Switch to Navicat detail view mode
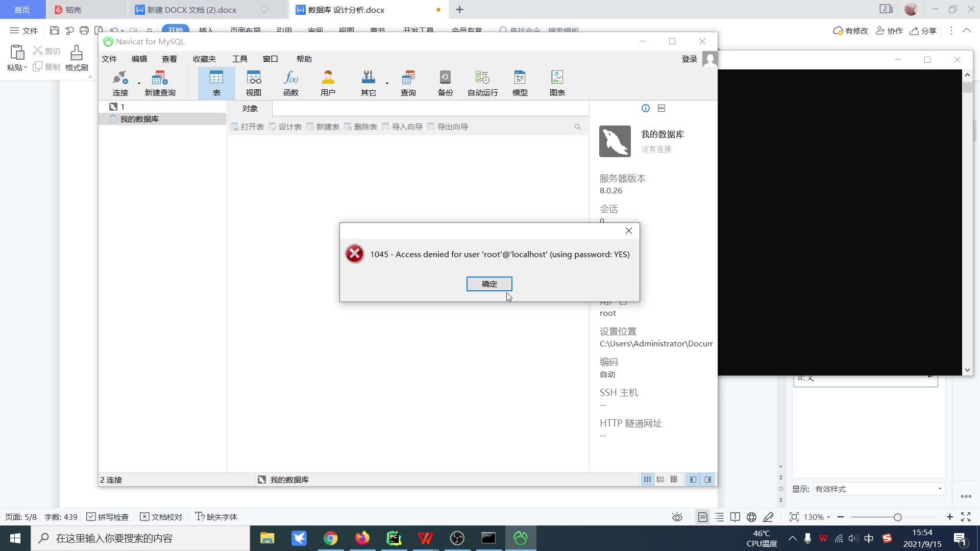The width and height of the screenshot is (980, 551). click(674, 480)
